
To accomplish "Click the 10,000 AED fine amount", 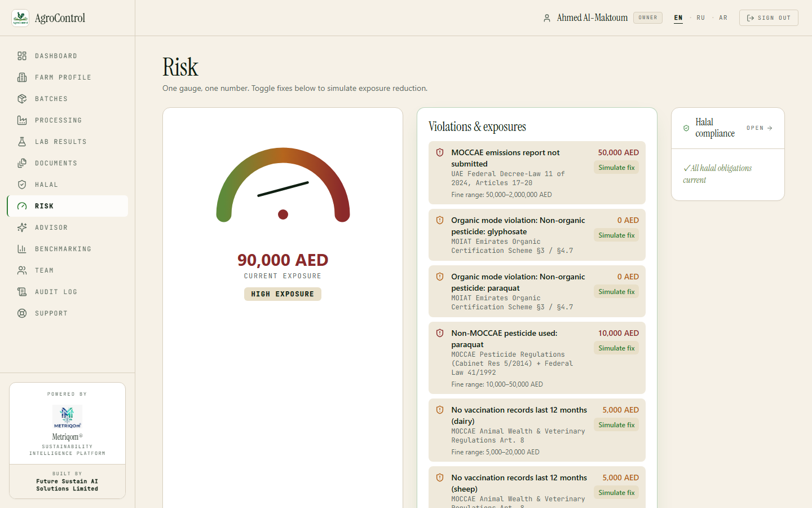I will coord(619,333).
